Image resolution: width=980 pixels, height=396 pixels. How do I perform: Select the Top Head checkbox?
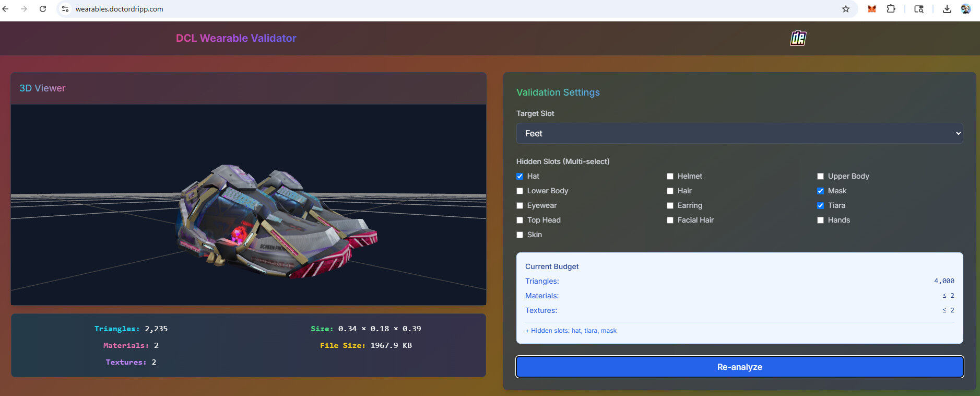coord(519,220)
